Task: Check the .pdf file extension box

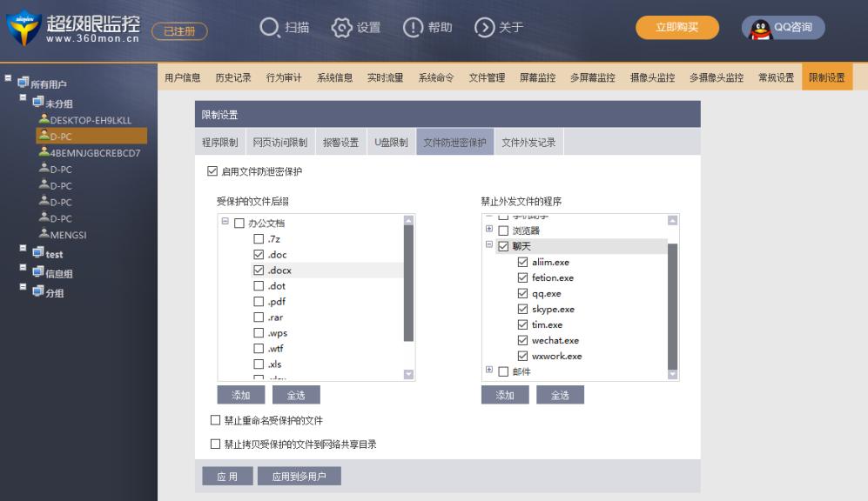Action: coord(259,302)
